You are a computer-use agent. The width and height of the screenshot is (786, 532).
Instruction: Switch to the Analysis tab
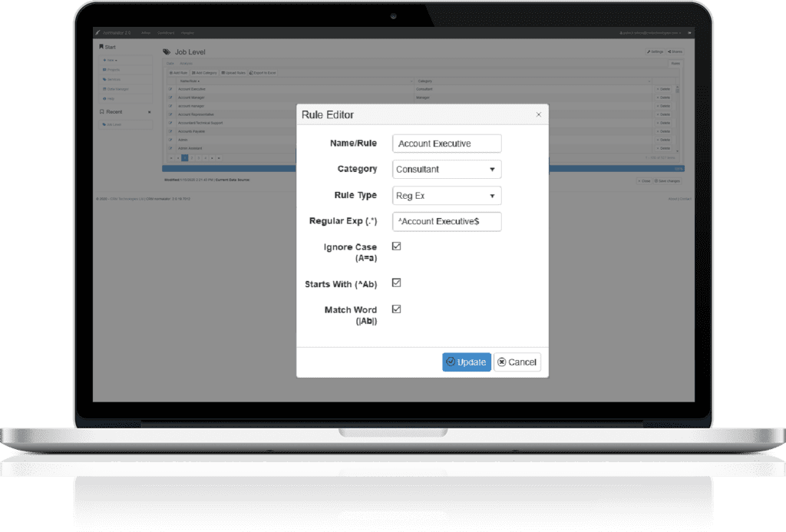[x=186, y=63]
